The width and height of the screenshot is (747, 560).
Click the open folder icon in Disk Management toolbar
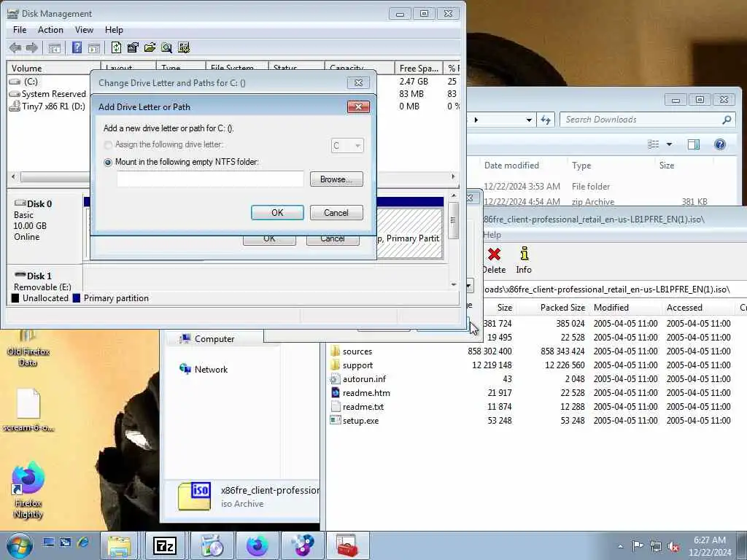point(150,47)
